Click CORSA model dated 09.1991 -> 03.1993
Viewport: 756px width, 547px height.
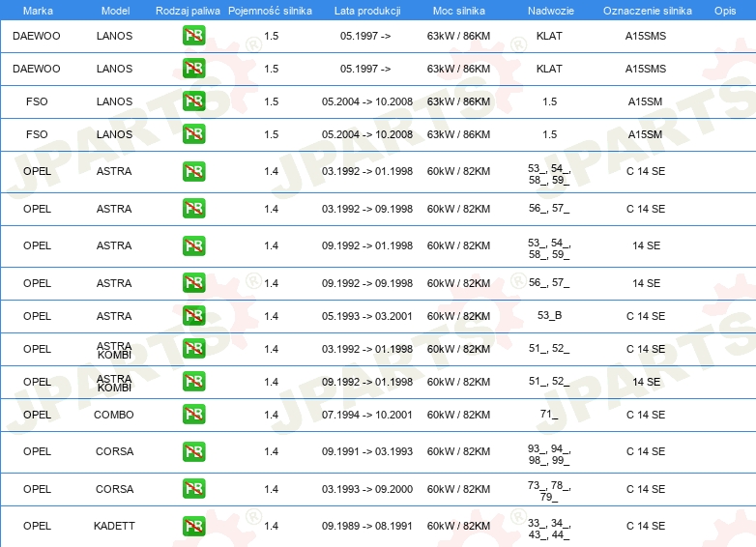[114, 451]
